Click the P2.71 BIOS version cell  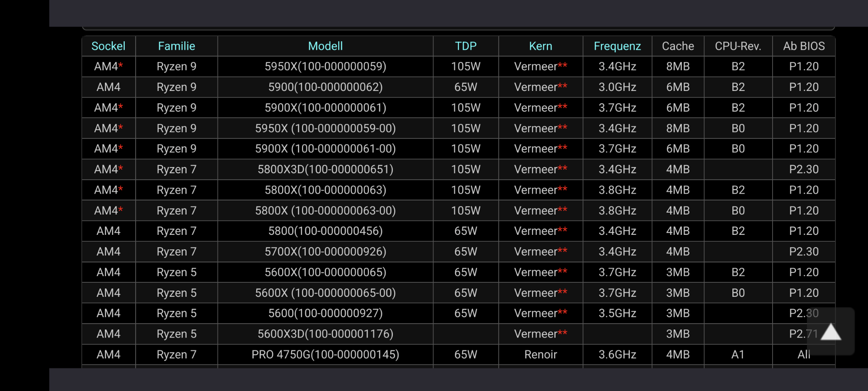pyautogui.click(x=804, y=334)
